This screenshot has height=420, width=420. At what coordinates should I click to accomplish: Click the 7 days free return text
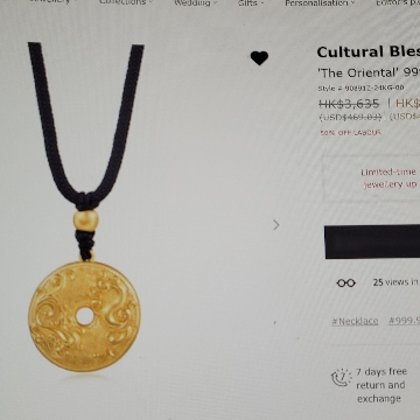[x=381, y=385]
